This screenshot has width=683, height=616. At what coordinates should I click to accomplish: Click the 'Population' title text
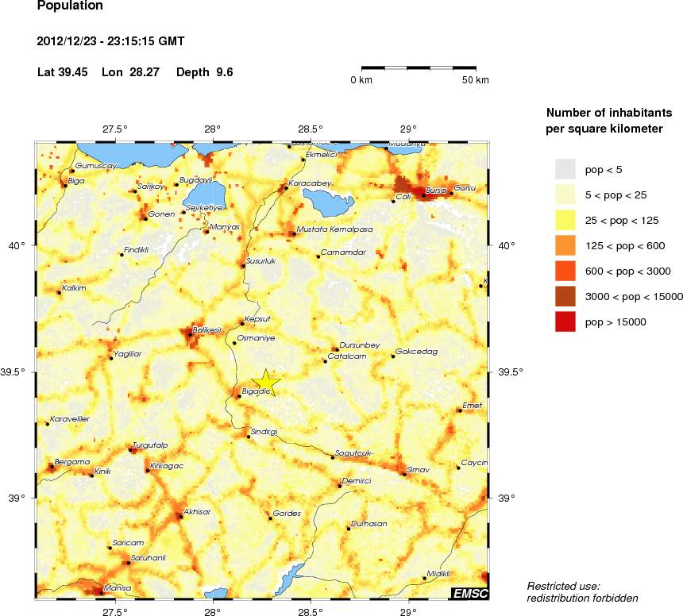(70, 6)
